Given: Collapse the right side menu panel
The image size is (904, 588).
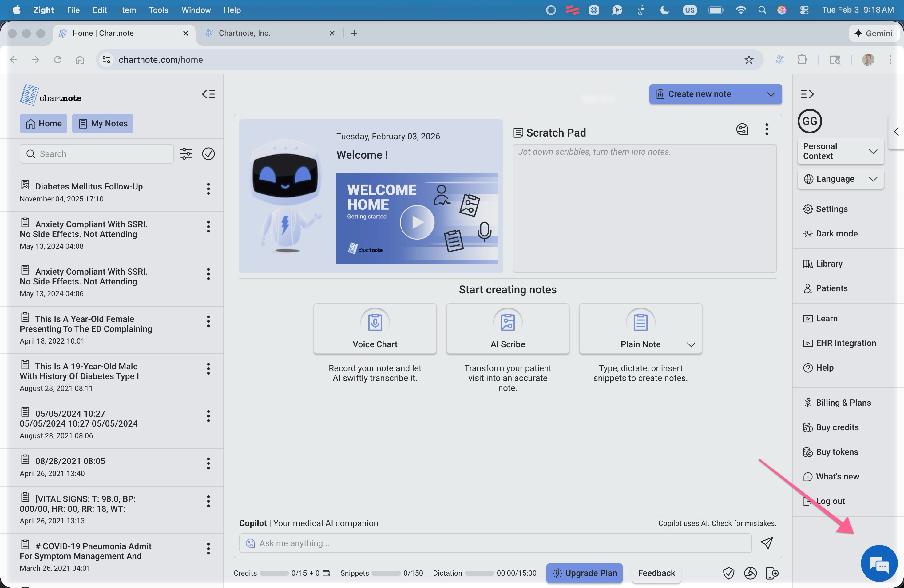Looking at the screenshot, I should click(x=807, y=94).
